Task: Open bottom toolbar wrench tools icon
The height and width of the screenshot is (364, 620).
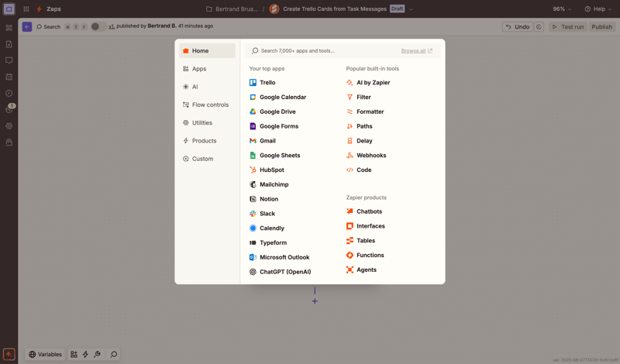Action: pos(97,355)
